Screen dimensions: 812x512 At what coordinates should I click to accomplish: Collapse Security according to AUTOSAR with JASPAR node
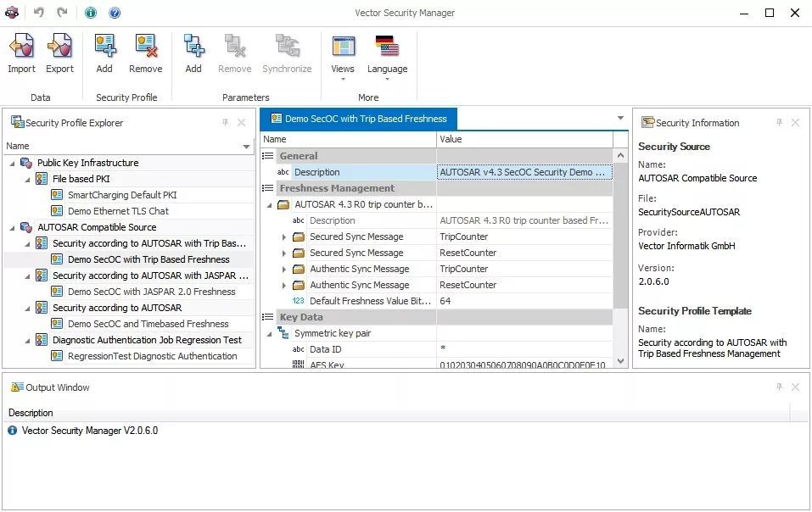[x=27, y=276]
